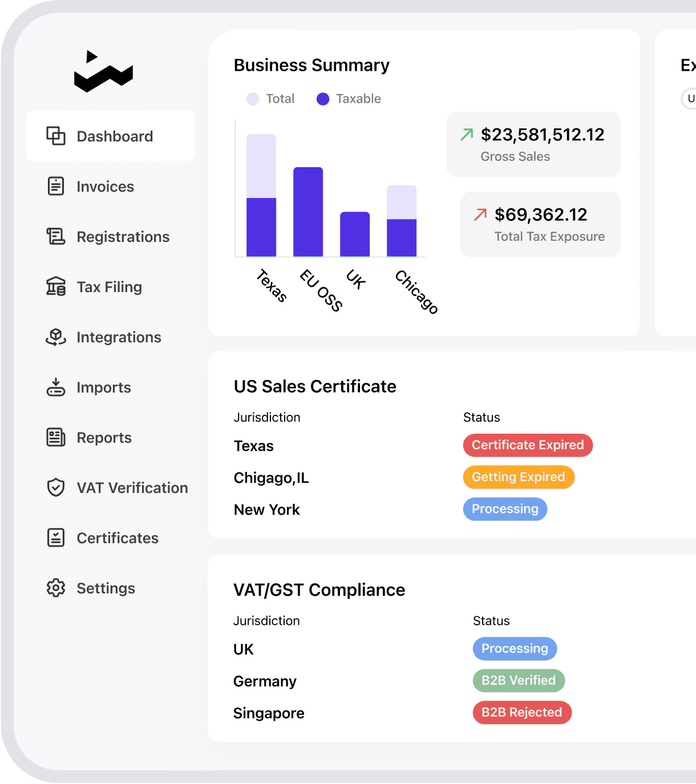This screenshot has height=784, width=696.
Task: Open the Integrations page
Action: pyautogui.click(x=111, y=337)
